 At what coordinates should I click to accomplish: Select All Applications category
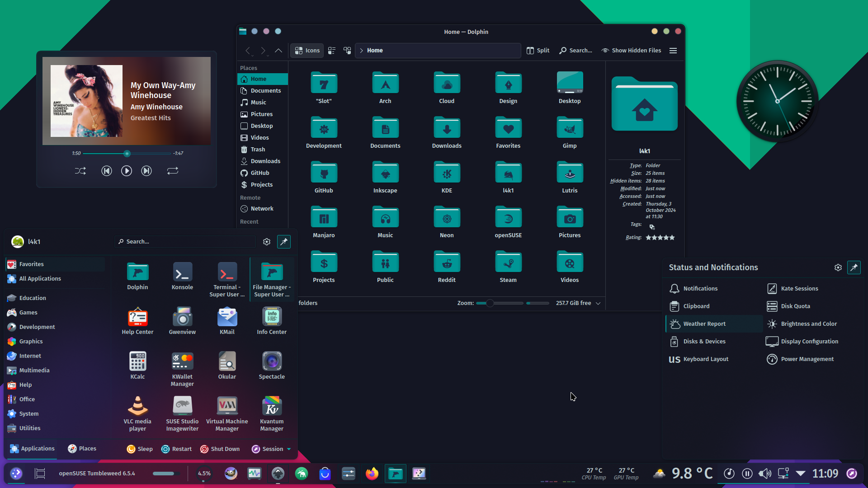pos(56,278)
